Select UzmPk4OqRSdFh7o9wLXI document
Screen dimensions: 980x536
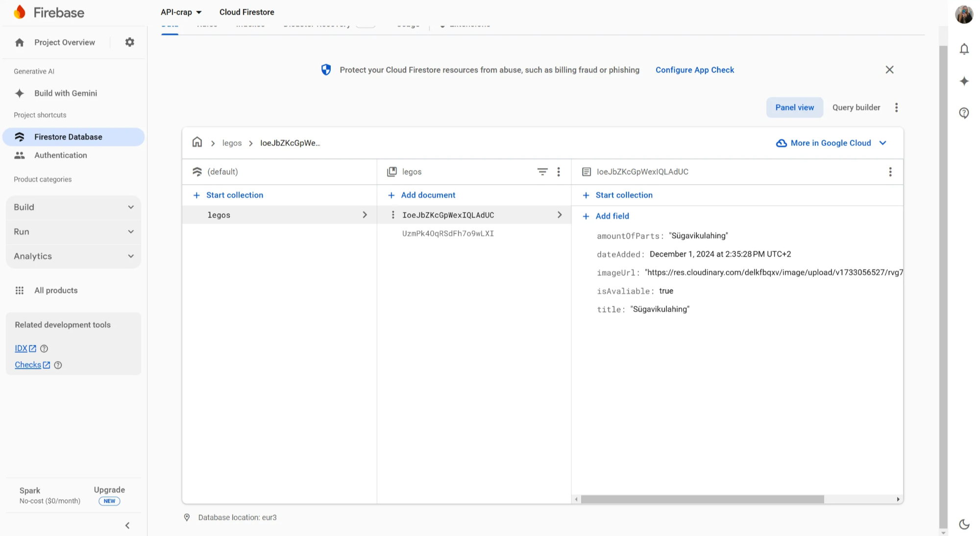click(448, 233)
